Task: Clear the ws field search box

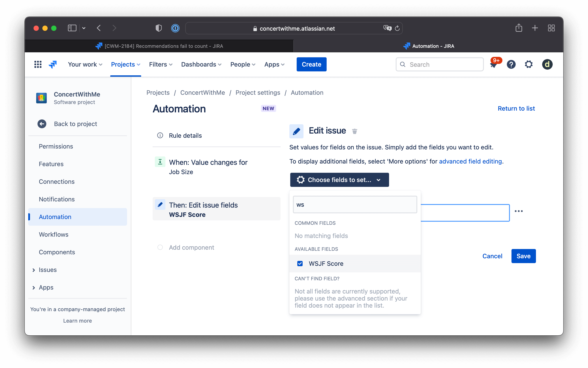Action: point(355,204)
